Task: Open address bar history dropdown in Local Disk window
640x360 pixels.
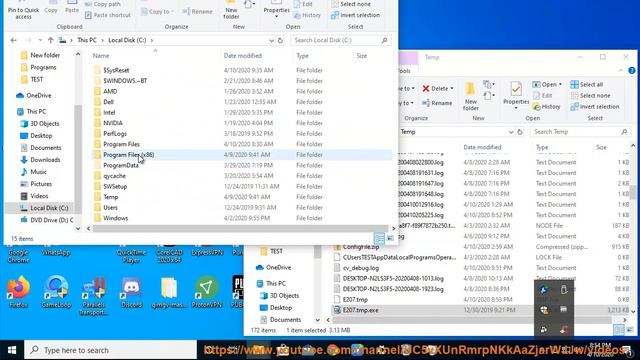Action: point(271,40)
